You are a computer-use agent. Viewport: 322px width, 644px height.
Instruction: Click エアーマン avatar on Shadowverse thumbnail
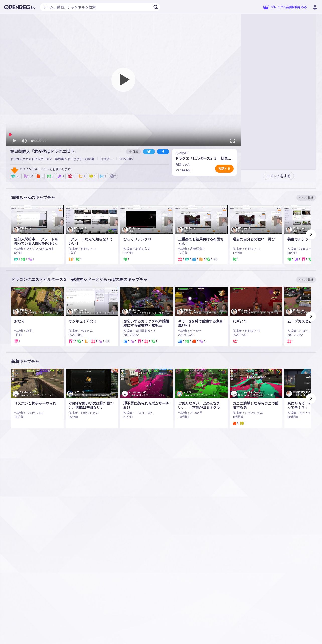[70, 394]
